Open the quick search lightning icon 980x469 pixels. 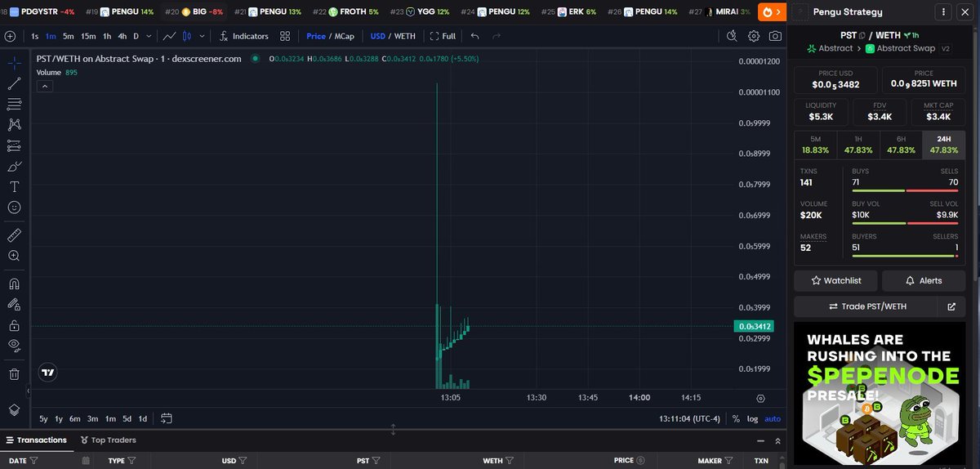point(733,36)
